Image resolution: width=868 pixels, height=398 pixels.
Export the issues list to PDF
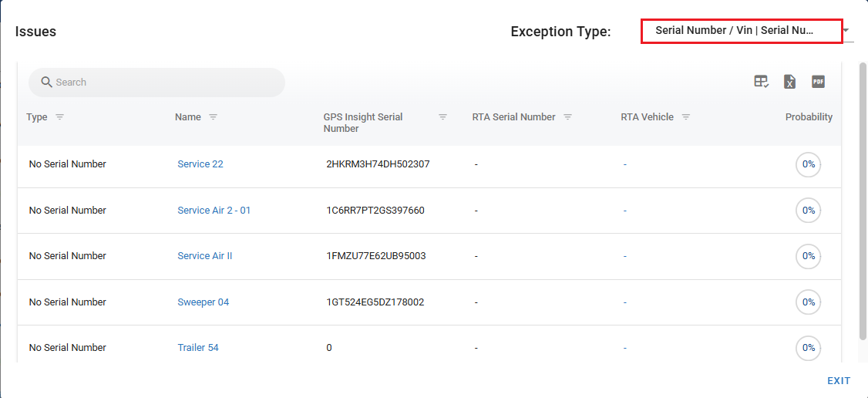tap(818, 82)
